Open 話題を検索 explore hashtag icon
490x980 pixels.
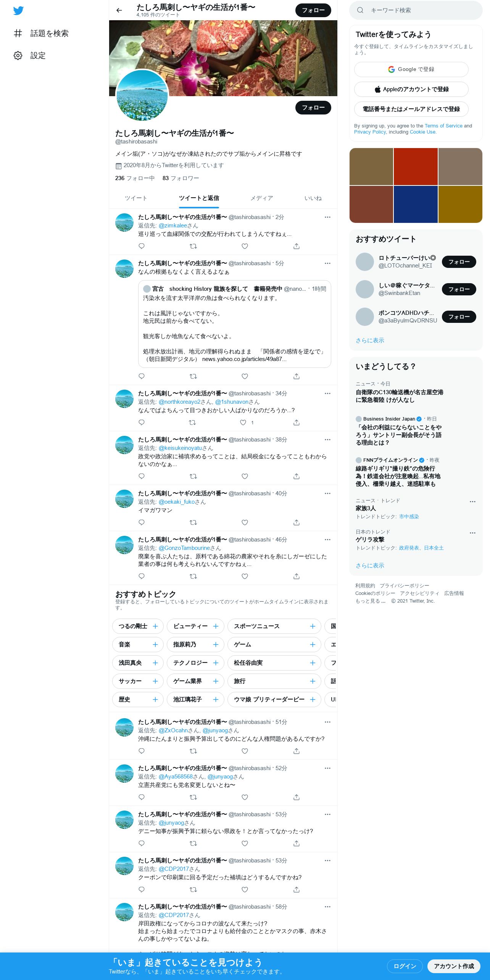pos(18,33)
